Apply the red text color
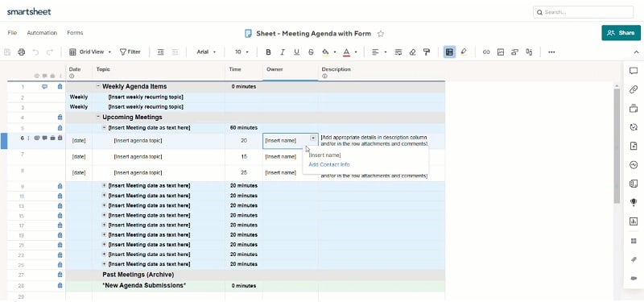This screenshot has height=302, width=644. [x=346, y=52]
